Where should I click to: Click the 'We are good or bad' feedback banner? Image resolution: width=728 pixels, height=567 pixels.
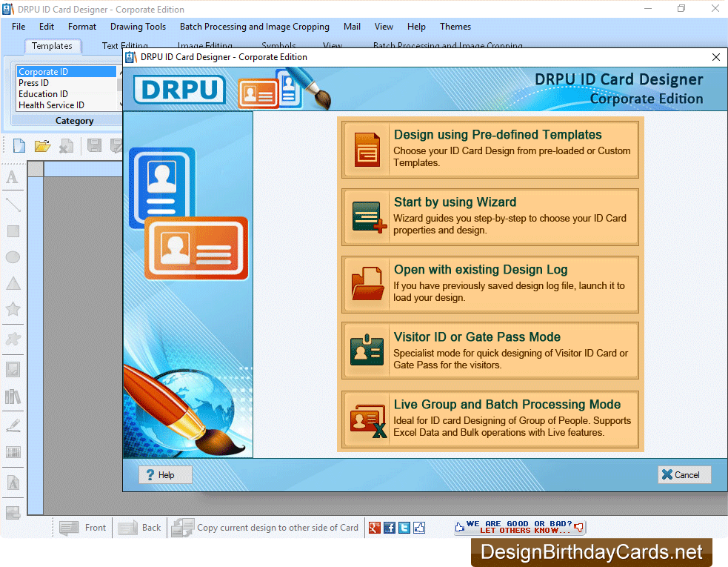520,528
